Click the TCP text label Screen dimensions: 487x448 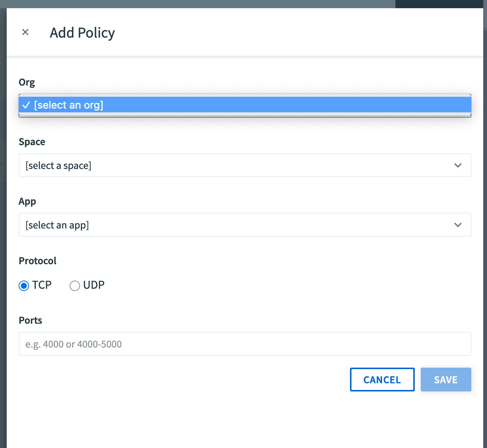(42, 285)
